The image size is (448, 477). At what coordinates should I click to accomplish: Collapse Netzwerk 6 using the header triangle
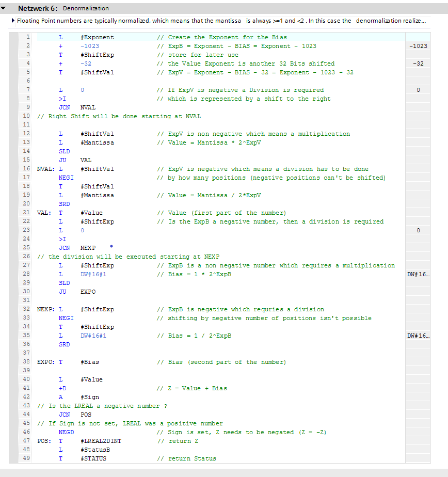pos(5,8)
